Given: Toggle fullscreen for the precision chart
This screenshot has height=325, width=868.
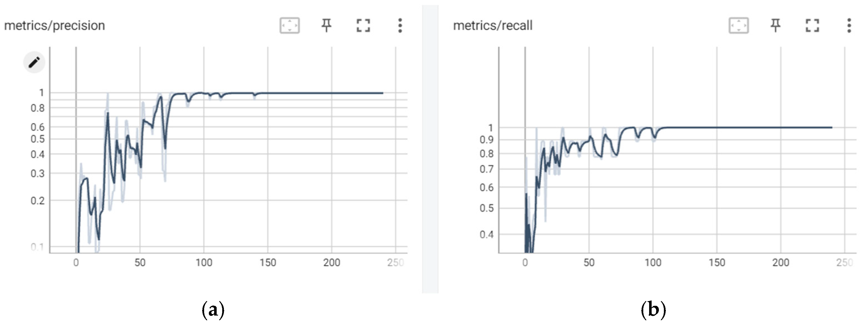Looking at the screenshot, I should [363, 26].
